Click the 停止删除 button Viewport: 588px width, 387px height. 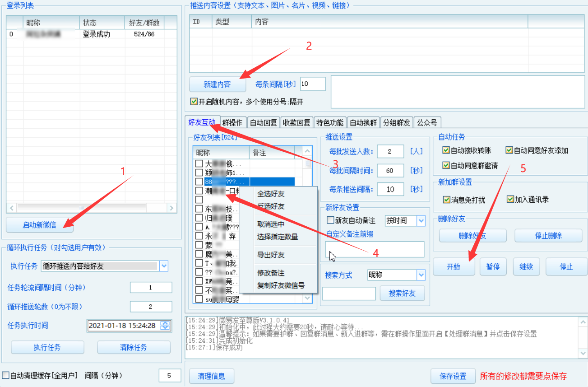[548, 236]
